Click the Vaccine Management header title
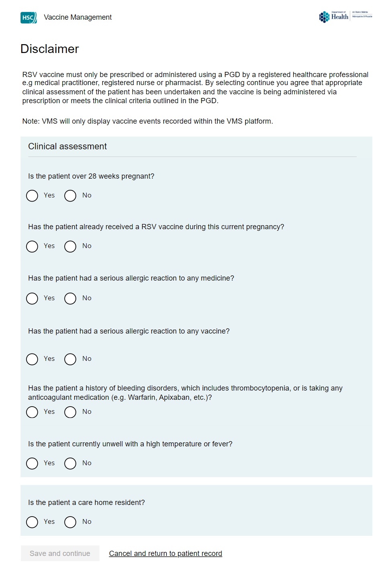Screen dimensions: 392x574 pyautogui.click(x=78, y=17)
